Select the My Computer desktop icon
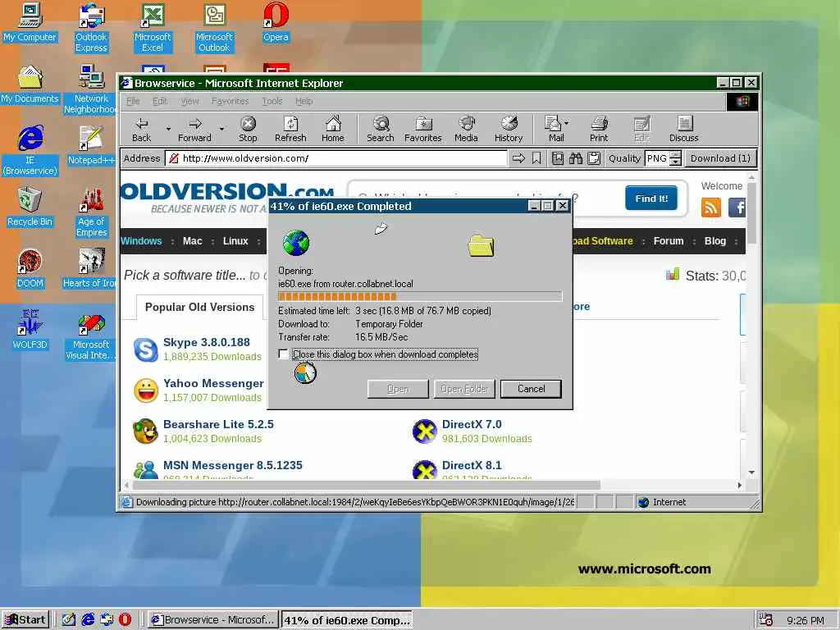Image resolution: width=840 pixels, height=630 pixels. pyautogui.click(x=30, y=23)
